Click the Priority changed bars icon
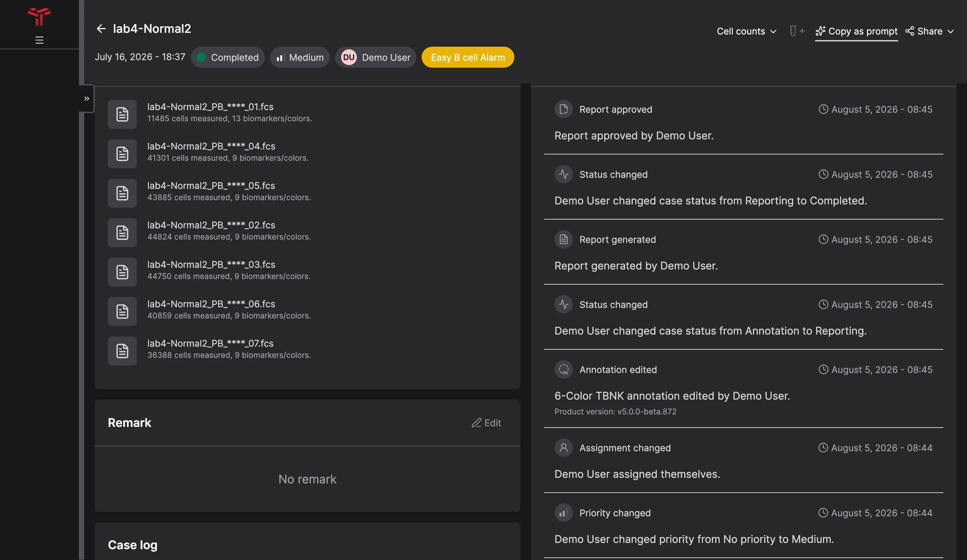 click(563, 513)
